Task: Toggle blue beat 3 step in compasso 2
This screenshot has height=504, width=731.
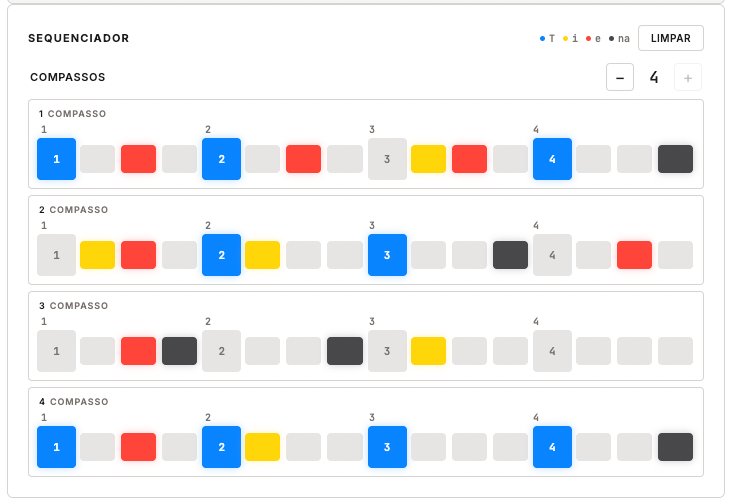Action: [x=386, y=255]
